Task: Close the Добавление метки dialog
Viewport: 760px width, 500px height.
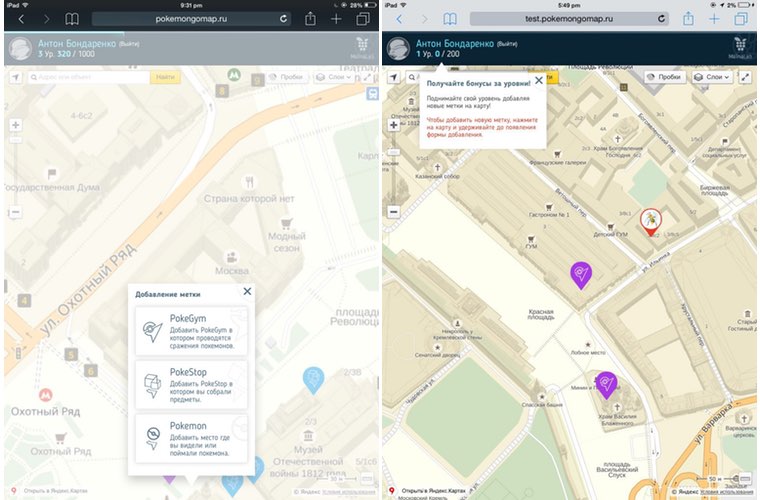Action: [x=247, y=291]
